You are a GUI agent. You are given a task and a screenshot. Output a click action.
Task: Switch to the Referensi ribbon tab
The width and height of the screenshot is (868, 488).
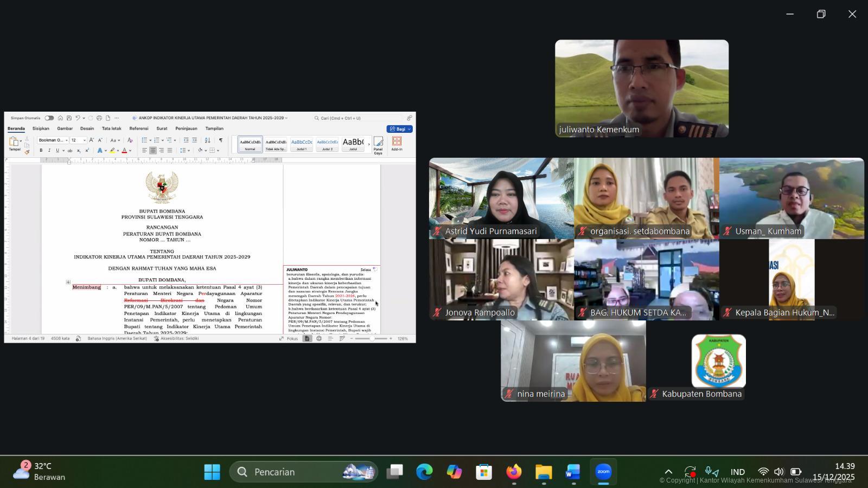coord(138,129)
